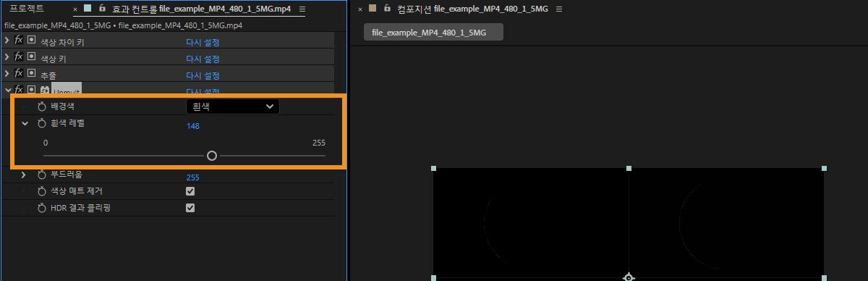Enable stopwatch for 배경색 property
The width and height of the screenshot is (868, 281).
tap(42, 106)
